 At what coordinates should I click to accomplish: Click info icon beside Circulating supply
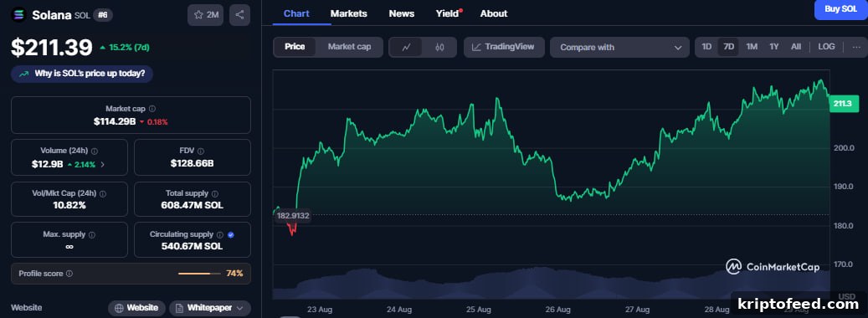(220, 234)
